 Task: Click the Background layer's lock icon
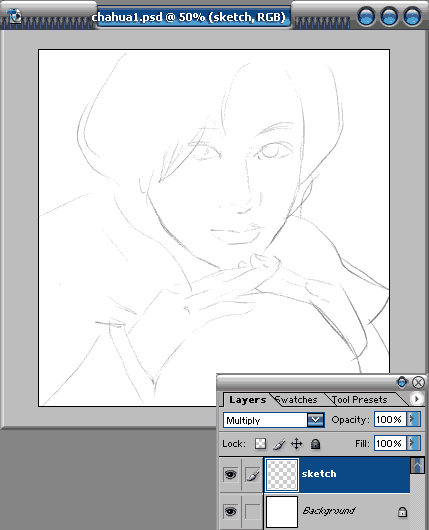pos(402,512)
